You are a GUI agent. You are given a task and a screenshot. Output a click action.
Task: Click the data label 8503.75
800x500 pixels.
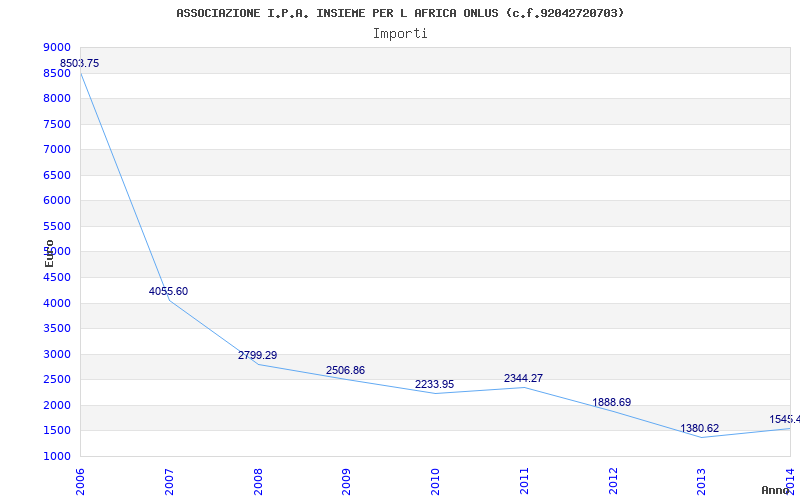point(80,64)
